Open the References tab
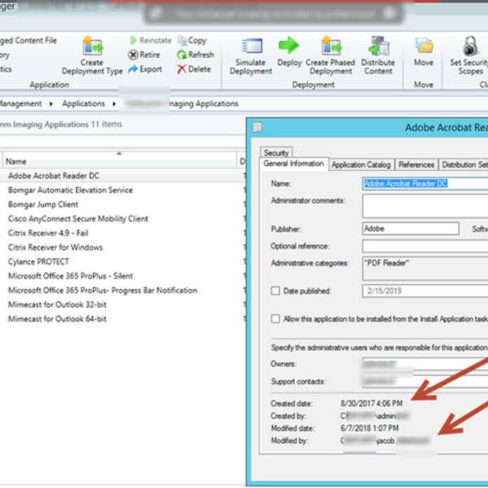The image size is (488, 488). coord(416,165)
